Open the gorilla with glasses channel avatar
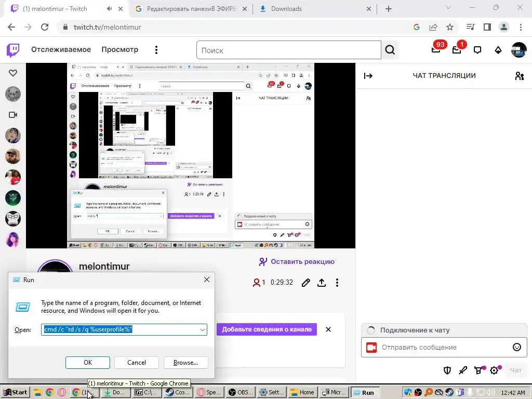The image size is (532, 399). 13,219
